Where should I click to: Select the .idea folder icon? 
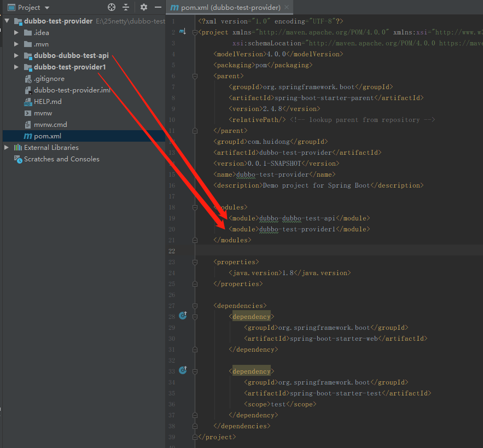(28, 33)
